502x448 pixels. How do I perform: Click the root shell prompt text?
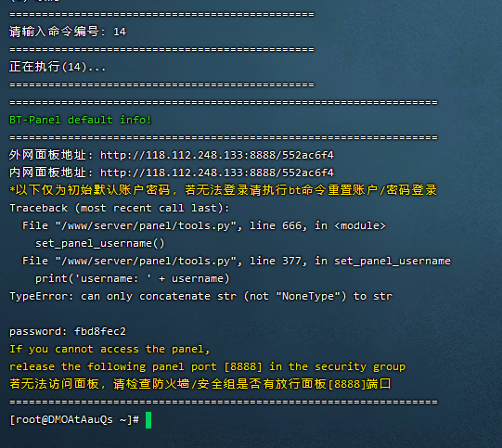click(74, 419)
